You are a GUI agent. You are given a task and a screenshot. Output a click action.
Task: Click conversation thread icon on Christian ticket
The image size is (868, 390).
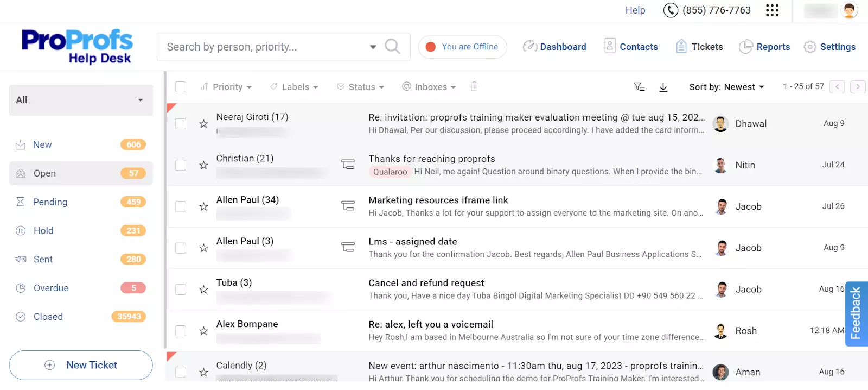pos(348,164)
